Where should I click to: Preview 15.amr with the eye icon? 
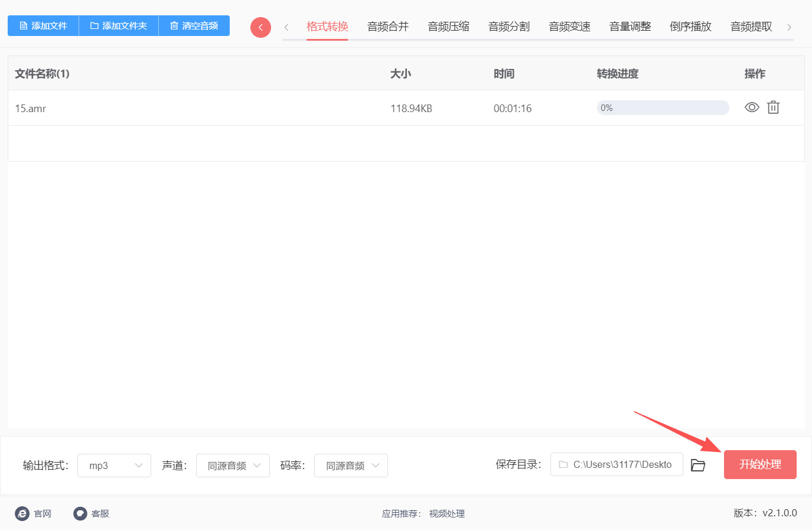[x=752, y=107]
